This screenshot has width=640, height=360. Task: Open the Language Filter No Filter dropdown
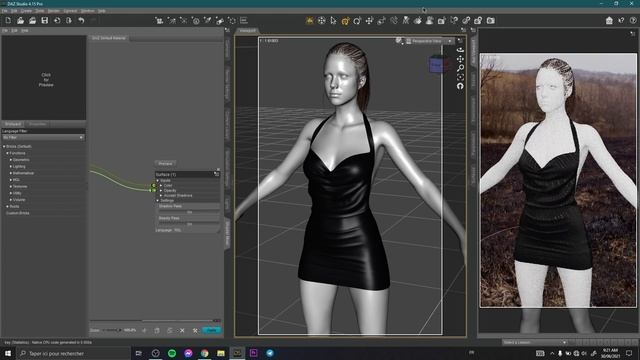[43, 138]
